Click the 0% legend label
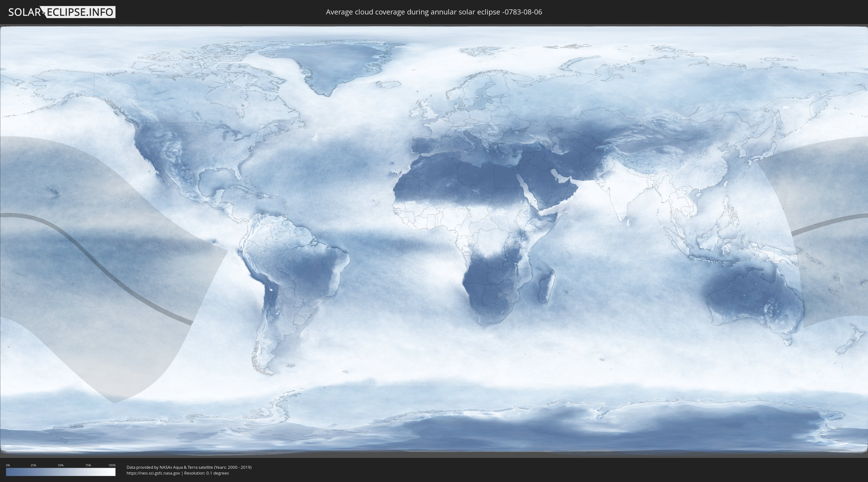This screenshot has height=482, width=868. 8,465
